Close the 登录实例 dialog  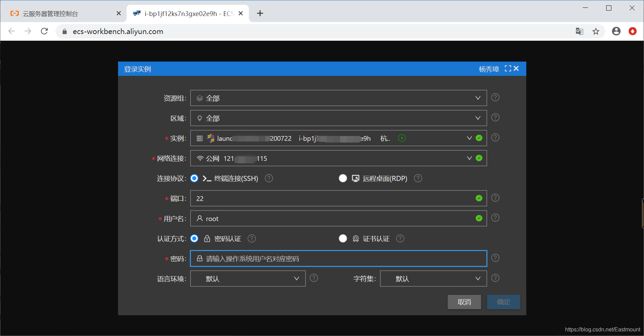[516, 69]
